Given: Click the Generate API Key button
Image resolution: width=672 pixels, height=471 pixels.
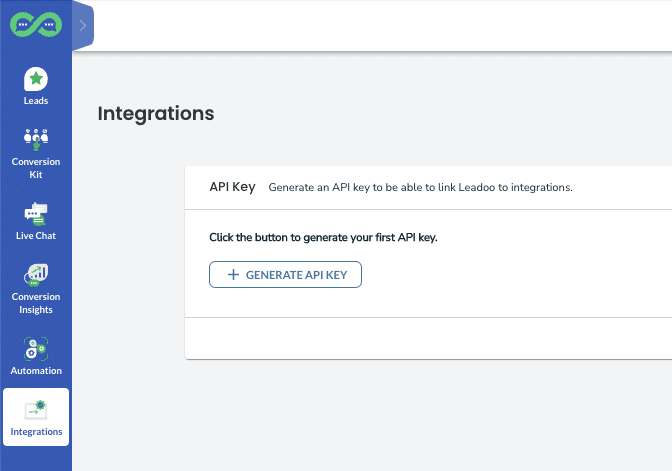Looking at the screenshot, I should [x=285, y=275].
